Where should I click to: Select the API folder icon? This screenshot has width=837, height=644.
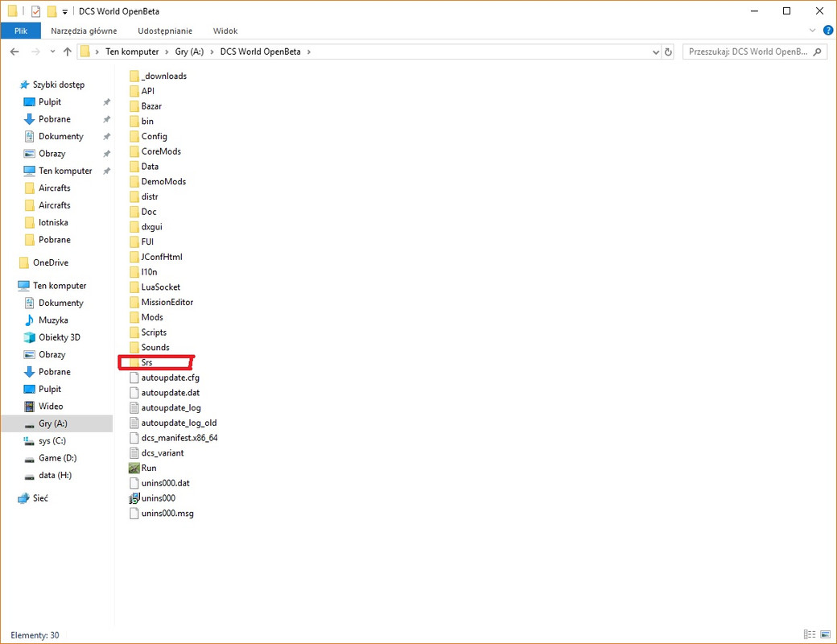134,91
